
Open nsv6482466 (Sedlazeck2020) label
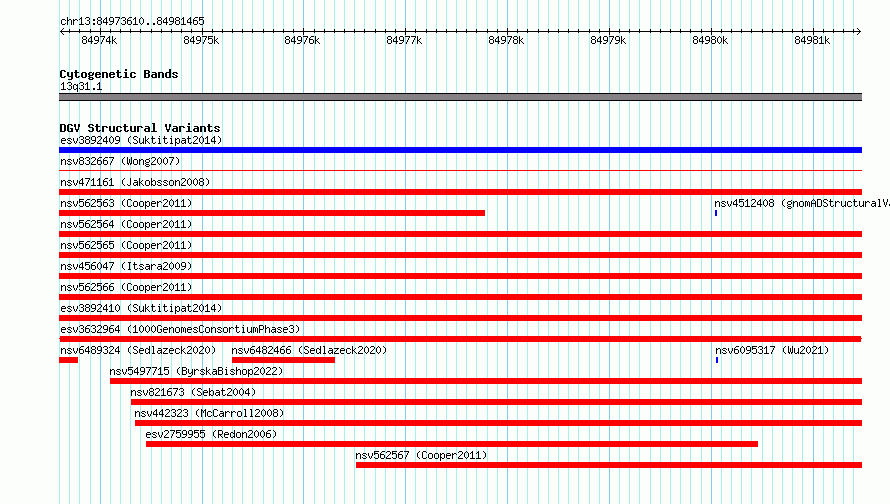coord(309,350)
